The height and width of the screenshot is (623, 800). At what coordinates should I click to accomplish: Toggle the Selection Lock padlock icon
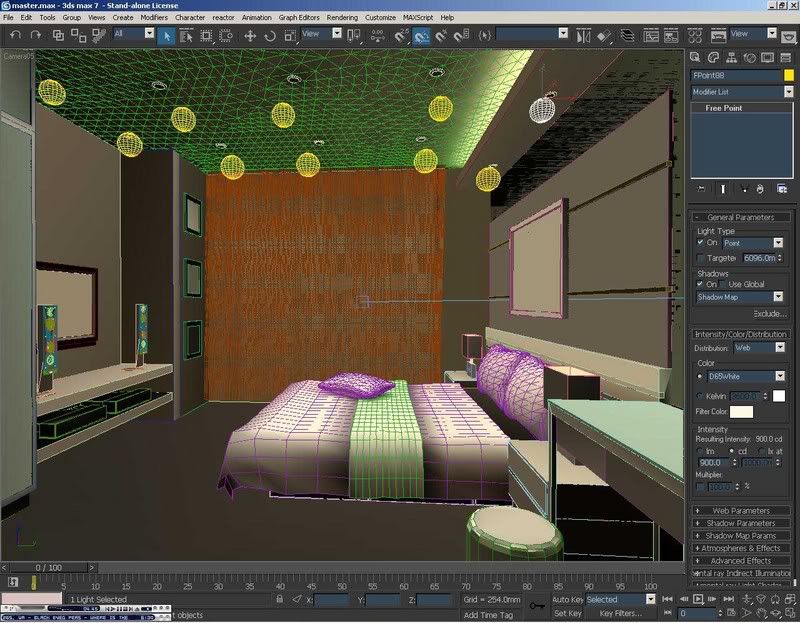[x=279, y=599]
